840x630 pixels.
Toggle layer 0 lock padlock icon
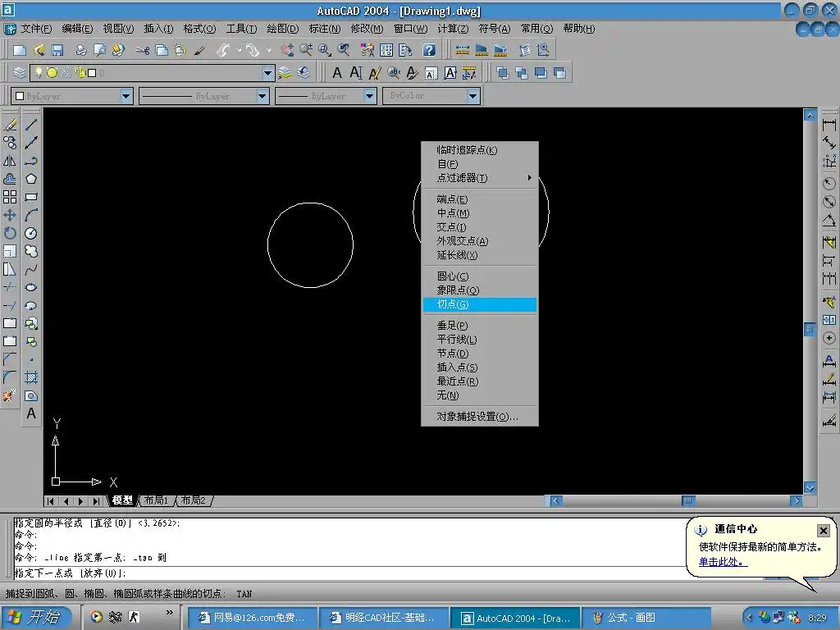[80, 72]
